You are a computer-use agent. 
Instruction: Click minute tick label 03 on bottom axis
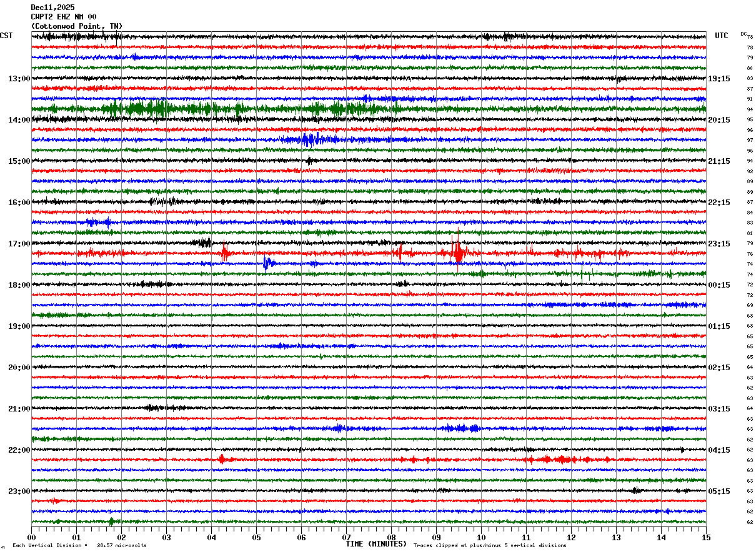[166, 537]
